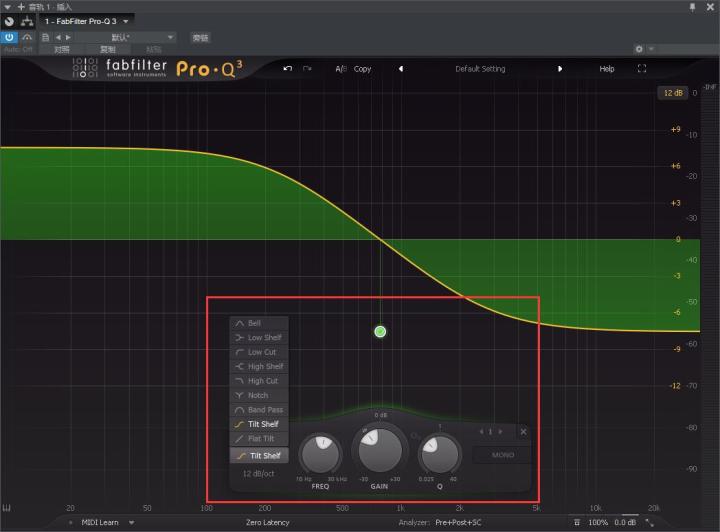Open the 12 dB/oct slope selector
The height and width of the screenshot is (532, 720).
259,473
